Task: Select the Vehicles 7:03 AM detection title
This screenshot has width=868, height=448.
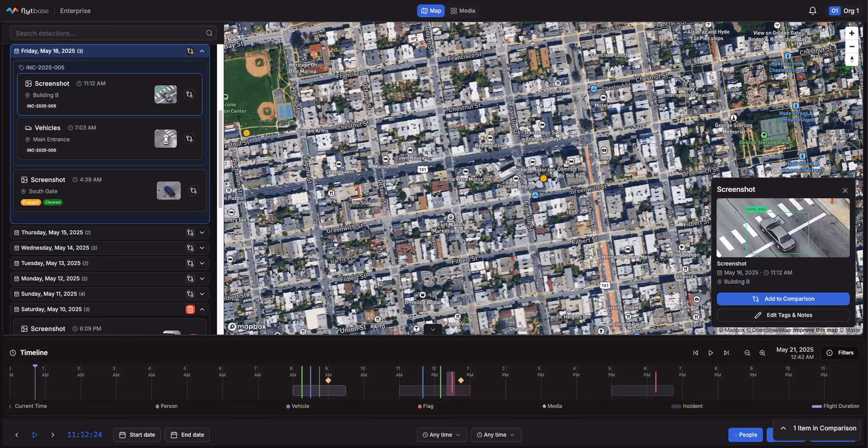Action: point(48,128)
